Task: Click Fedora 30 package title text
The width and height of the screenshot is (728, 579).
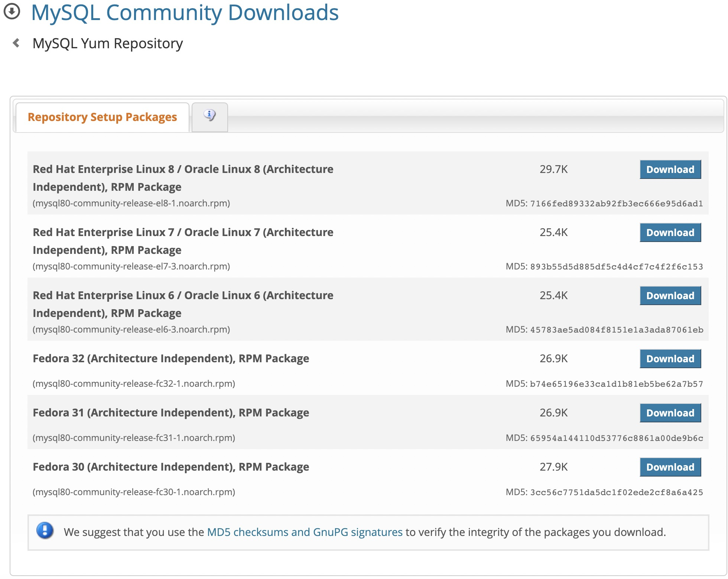Action: 171,467
